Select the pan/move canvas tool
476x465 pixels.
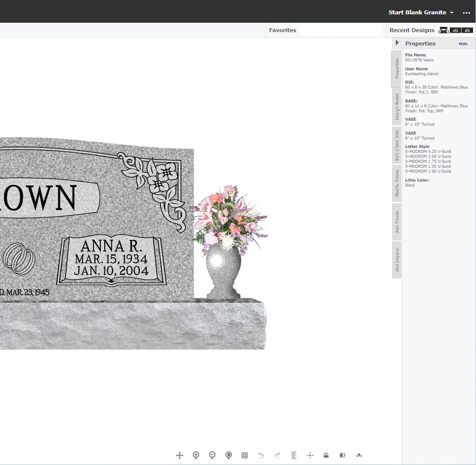point(180,455)
